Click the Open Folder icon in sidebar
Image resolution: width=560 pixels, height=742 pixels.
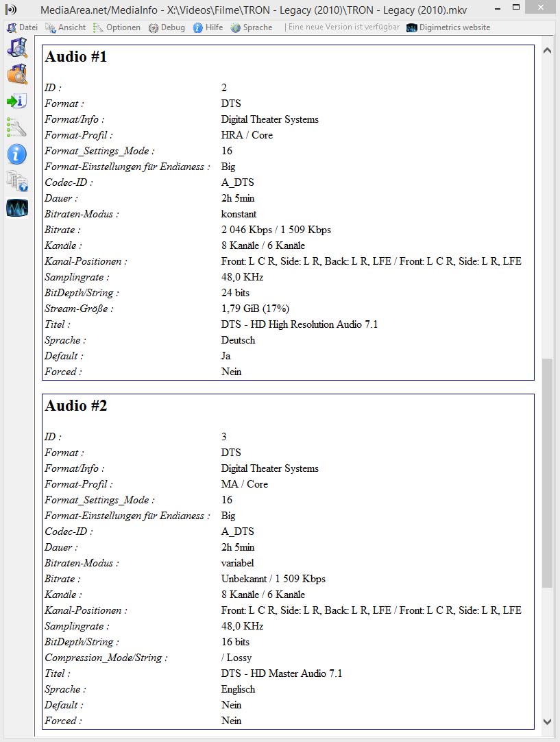point(17,74)
